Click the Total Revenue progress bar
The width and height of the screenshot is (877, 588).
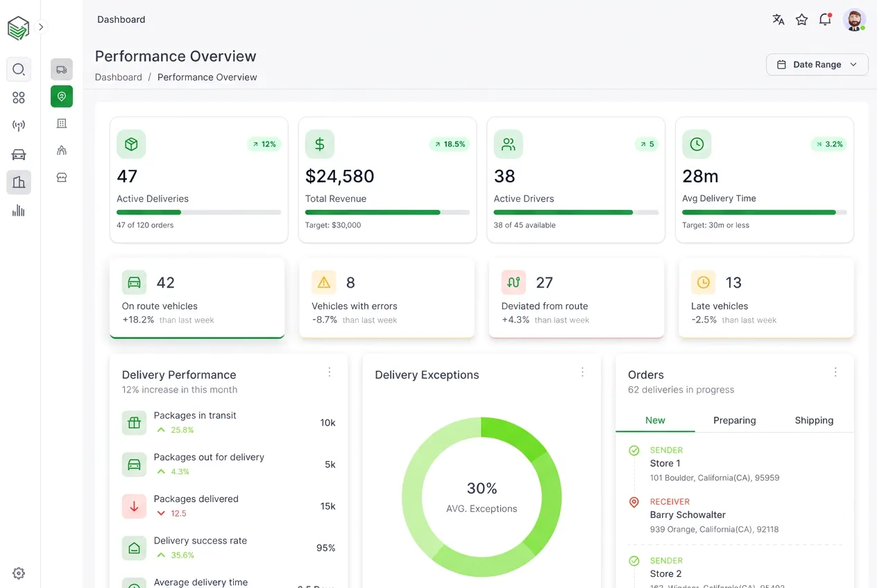(387, 212)
